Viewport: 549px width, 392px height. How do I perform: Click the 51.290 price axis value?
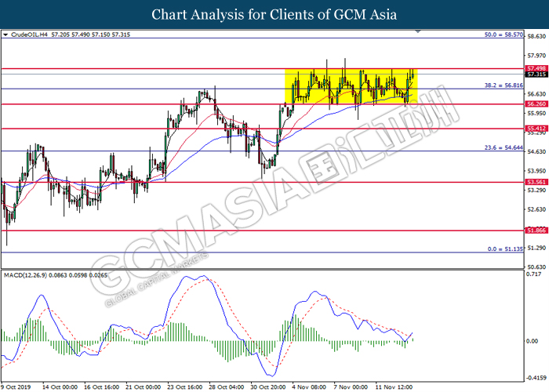tap(536, 248)
